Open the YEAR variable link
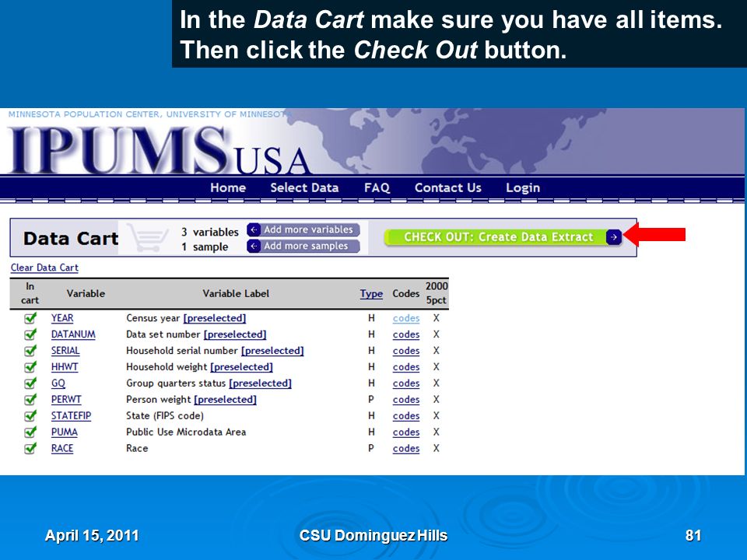Viewport: 747px width, 560px height. coord(62,318)
